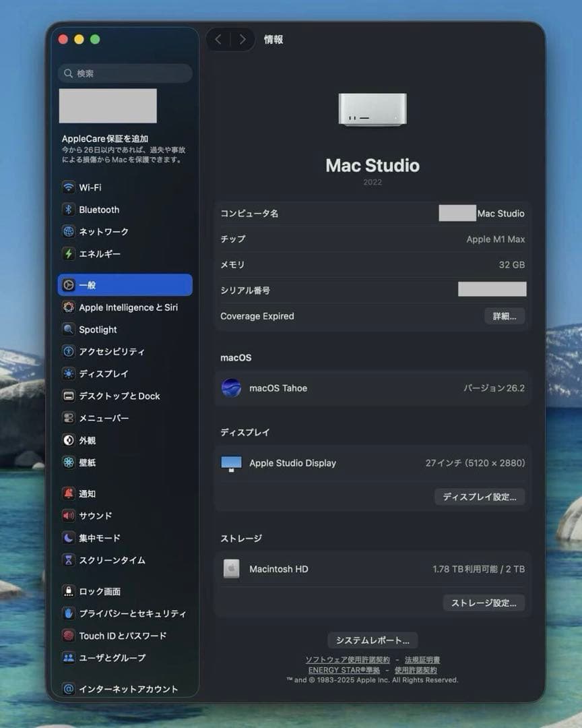Click the back navigation arrow

tap(218, 39)
